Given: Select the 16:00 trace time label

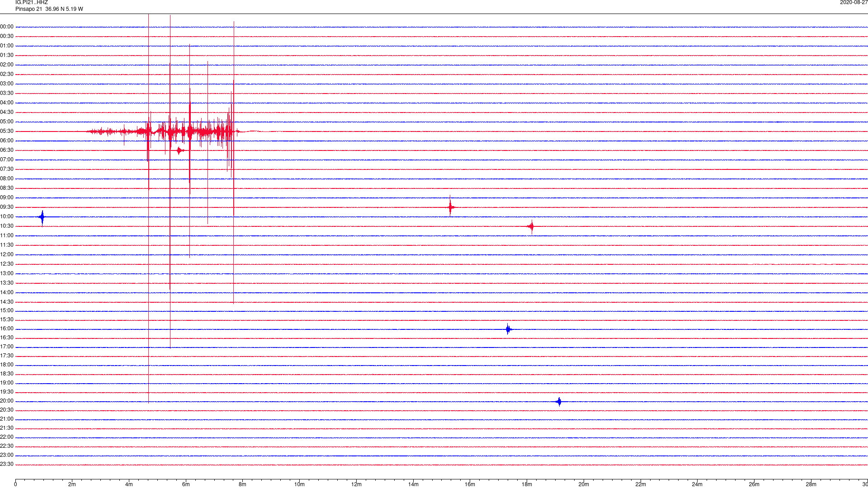Looking at the screenshot, I should coord(7,328).
